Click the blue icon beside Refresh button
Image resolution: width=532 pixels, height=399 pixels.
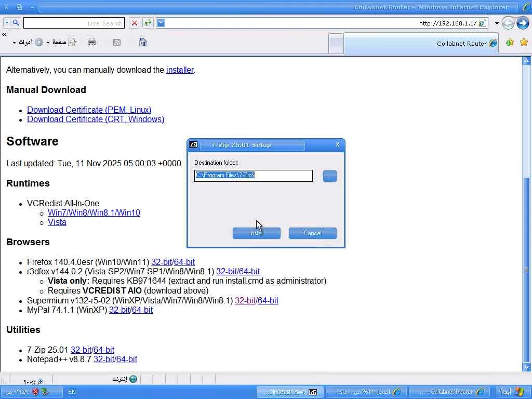coord(161,23)
